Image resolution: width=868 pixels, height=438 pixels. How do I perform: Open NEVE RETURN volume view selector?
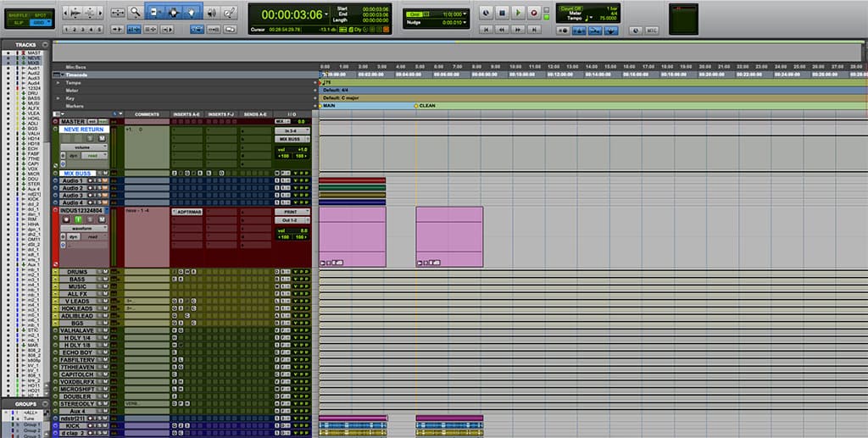pos(84,147)
